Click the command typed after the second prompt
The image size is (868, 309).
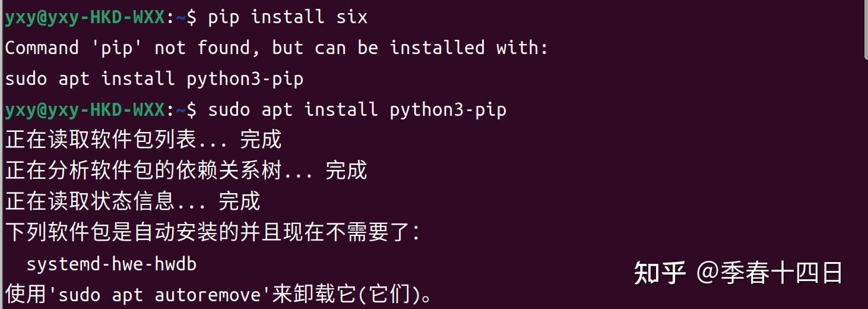(357, 110)
